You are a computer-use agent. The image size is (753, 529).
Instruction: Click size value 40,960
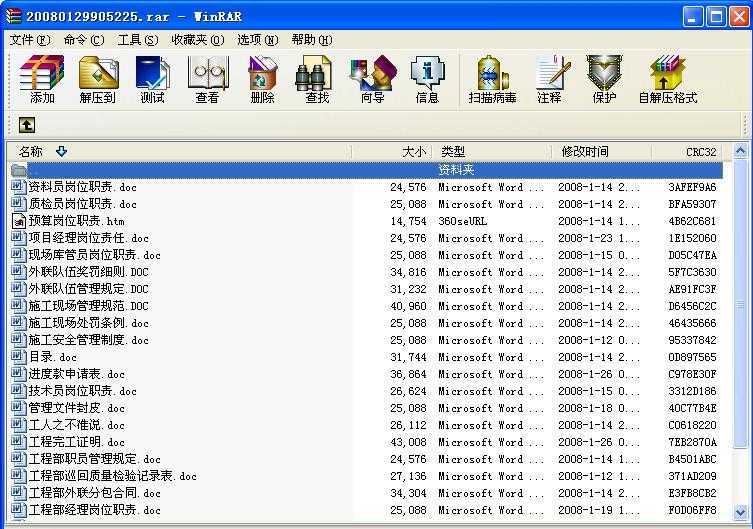point(408,306)
